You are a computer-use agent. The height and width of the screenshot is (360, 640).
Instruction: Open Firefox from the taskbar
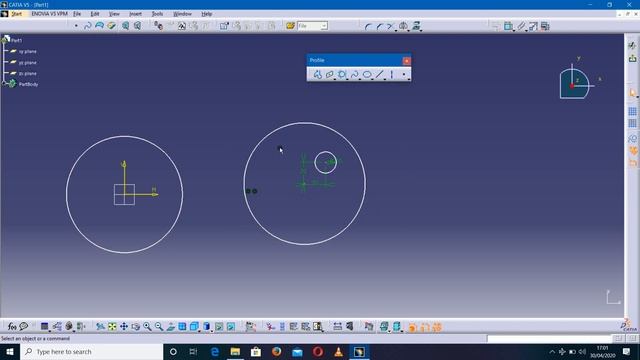(276, 351)
